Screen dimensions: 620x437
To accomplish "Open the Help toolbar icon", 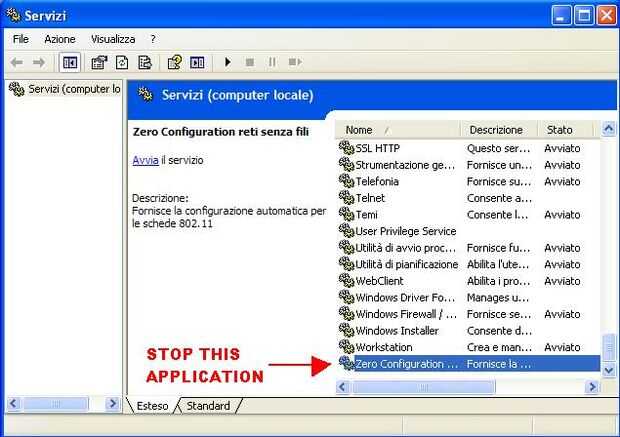I will point(174,62).
